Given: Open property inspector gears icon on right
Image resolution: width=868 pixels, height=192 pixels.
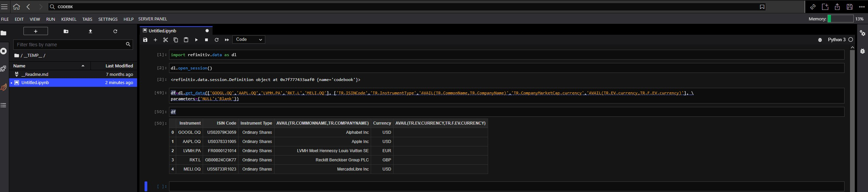Looking at the screenshot, I should point(863,33).
